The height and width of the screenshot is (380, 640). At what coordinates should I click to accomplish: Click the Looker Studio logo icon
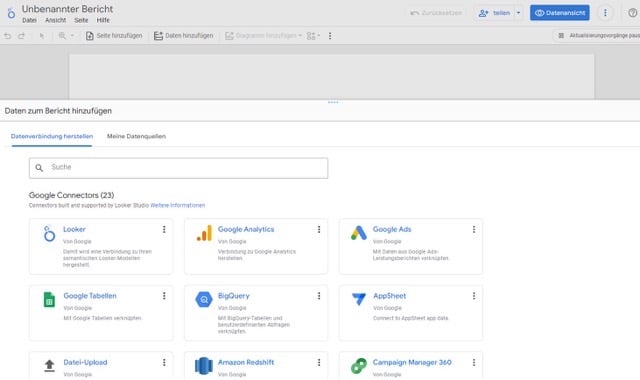click(11, 13)
